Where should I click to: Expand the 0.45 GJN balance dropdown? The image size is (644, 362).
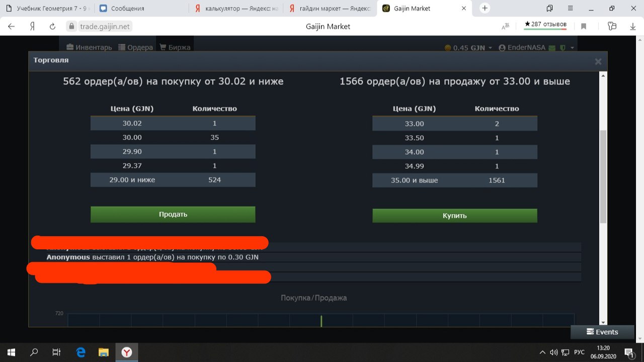click(x=468, y=48)
